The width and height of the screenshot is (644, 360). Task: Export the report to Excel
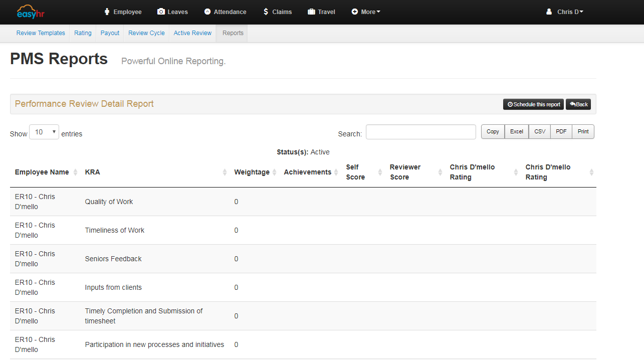click(516, 131)
